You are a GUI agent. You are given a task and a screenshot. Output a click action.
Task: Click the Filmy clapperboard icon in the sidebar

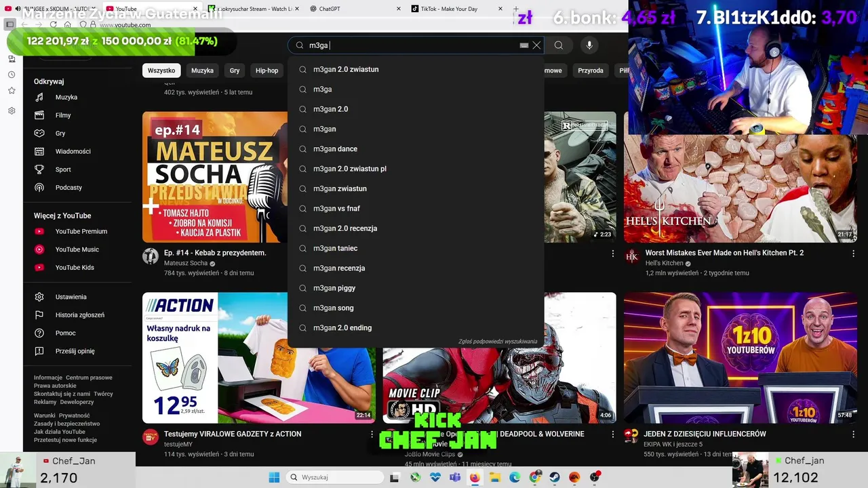click(x=39, y=115)
